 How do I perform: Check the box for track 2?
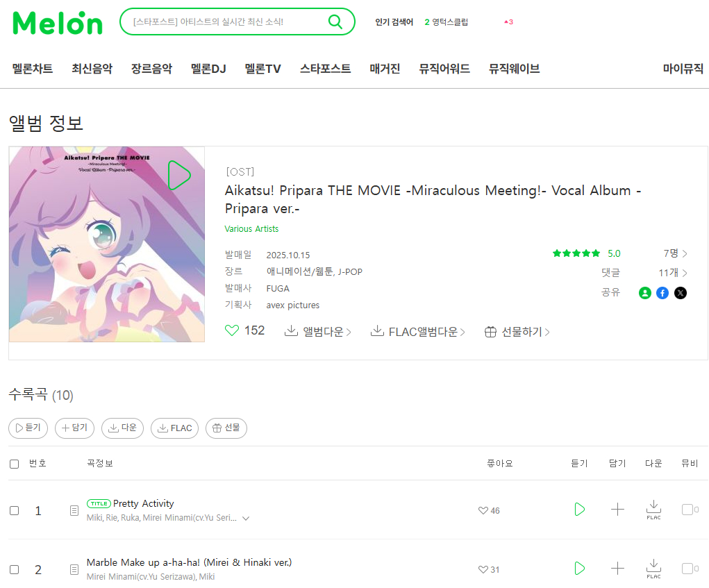[x=15, y=569]
